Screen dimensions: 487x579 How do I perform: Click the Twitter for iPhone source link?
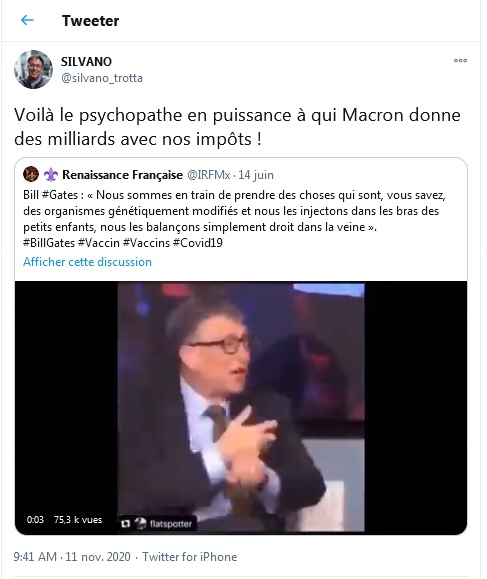(x=189, y=556)
